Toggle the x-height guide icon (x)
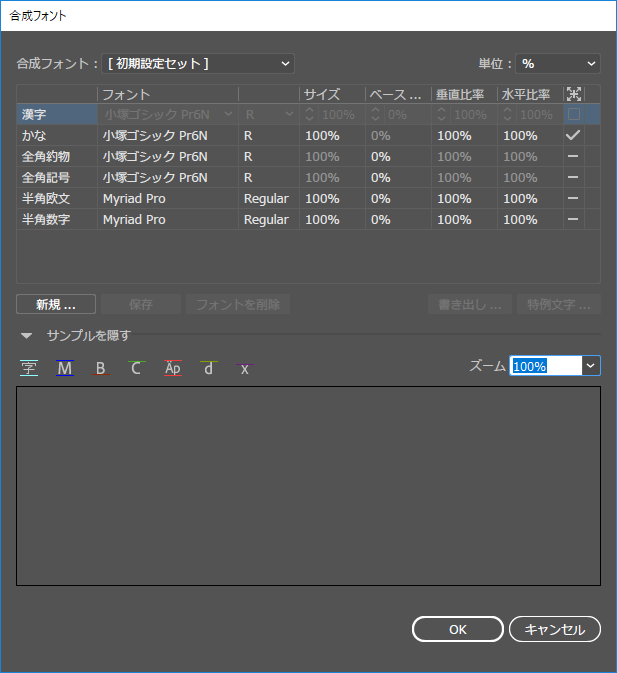The height and width of the screenshot is (673, 617). pyautogui.click(x=245, y=368)
